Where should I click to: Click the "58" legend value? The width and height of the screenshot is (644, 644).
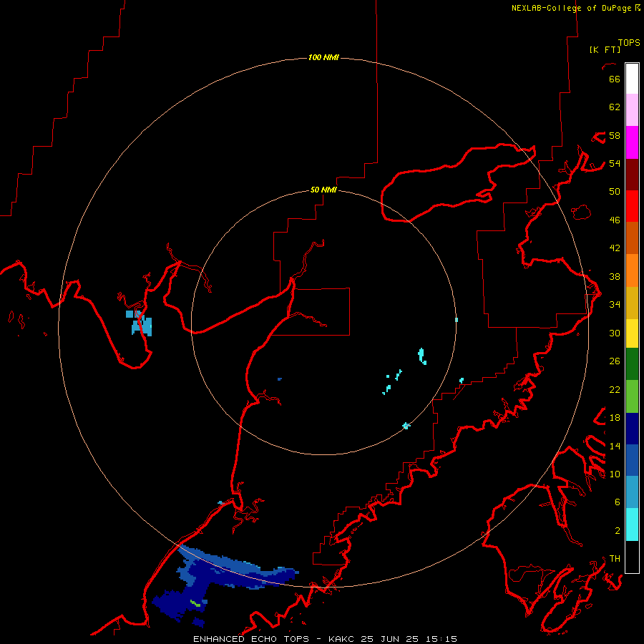click(x=615, y=135)
